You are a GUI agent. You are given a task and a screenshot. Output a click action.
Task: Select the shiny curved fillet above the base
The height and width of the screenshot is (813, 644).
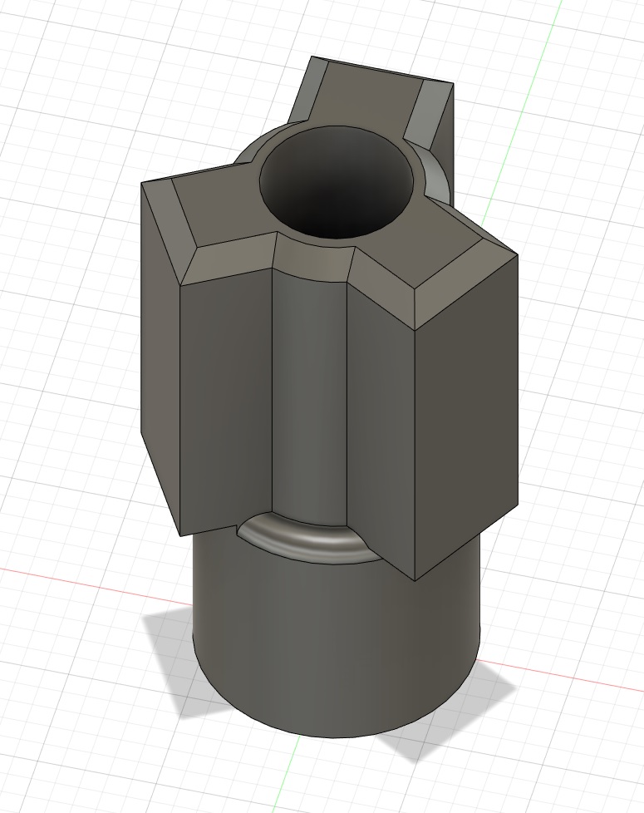tap(309, 540)
